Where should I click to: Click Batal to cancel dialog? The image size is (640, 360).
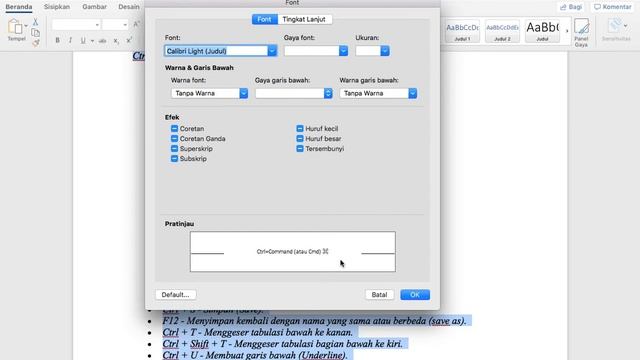[379, 295]
